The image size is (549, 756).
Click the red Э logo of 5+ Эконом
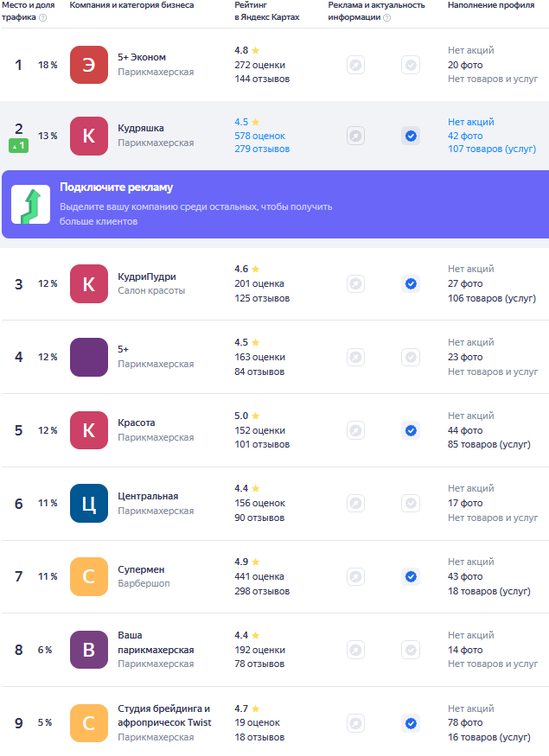pos(89,65)
